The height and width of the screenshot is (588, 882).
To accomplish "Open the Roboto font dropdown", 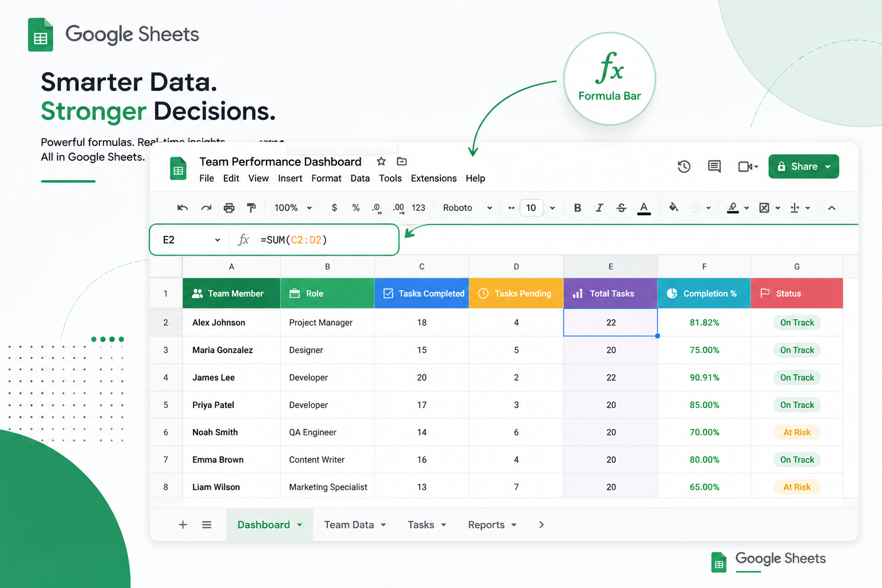I will [467, 208].
